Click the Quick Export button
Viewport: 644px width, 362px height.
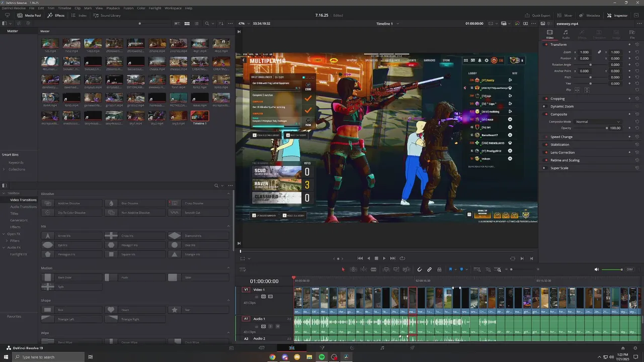(538, 16)
